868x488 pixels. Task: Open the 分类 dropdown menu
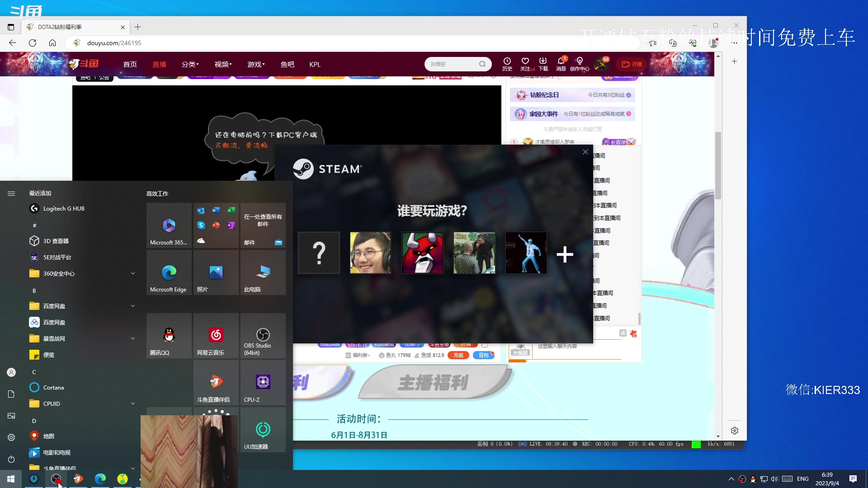coord(190,64)
